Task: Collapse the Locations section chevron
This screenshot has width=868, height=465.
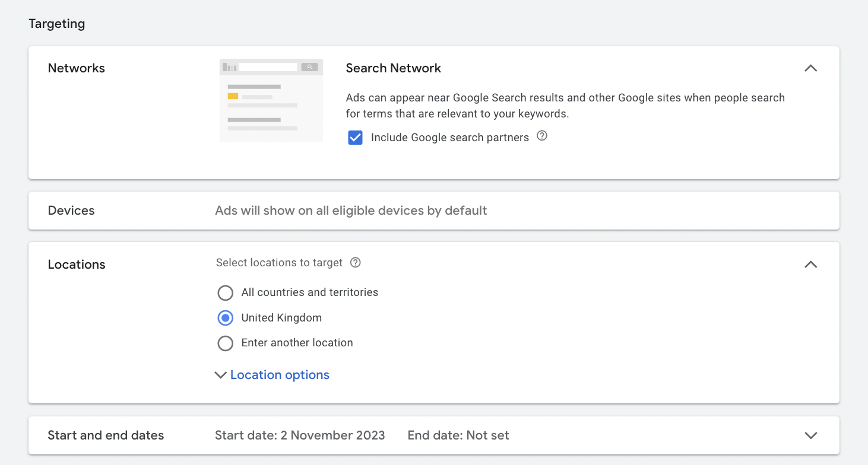Action: click(810, 265)
